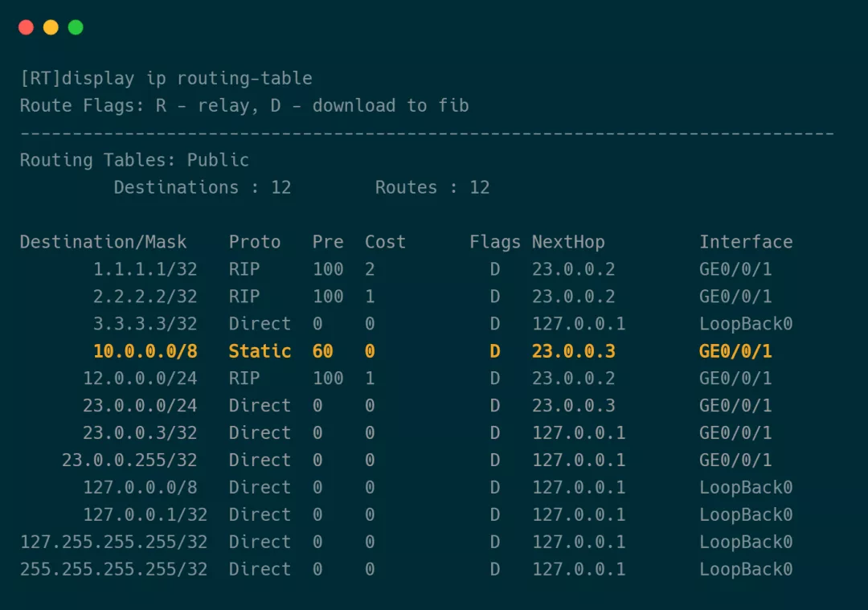868x610 pixels.
Task: Click the 'Routes : 12' text
Action: 432,187
